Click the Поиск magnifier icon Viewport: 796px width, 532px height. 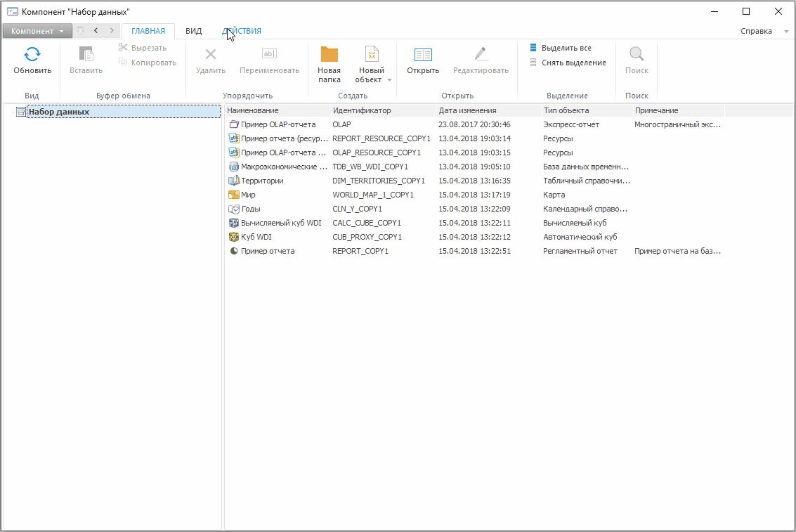[637, 54]
